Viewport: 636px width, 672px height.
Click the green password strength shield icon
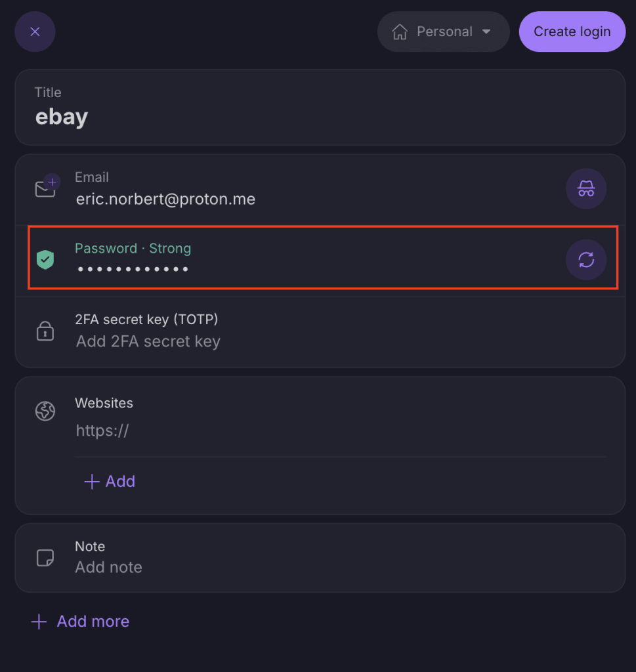[45, 260]
